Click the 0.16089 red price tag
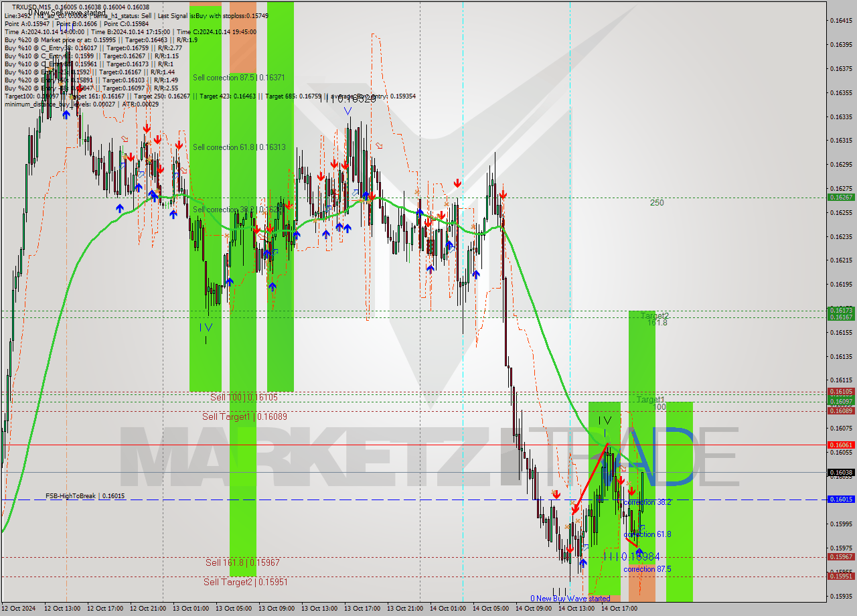The width and height of the screenshot is (857, 616). click(x=841, y=410)
